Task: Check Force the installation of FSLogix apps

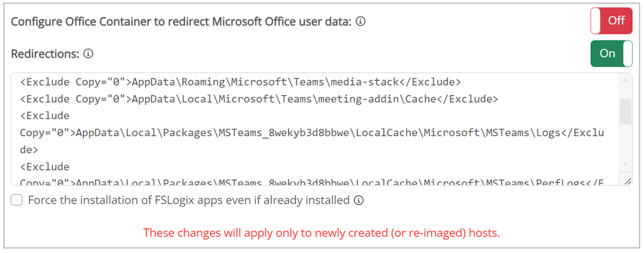Action: point(17,201)
